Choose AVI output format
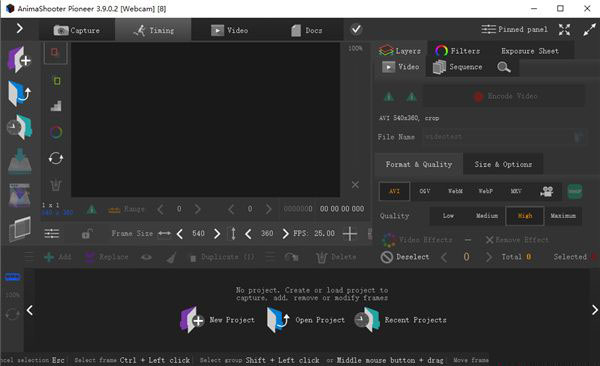 394,191
